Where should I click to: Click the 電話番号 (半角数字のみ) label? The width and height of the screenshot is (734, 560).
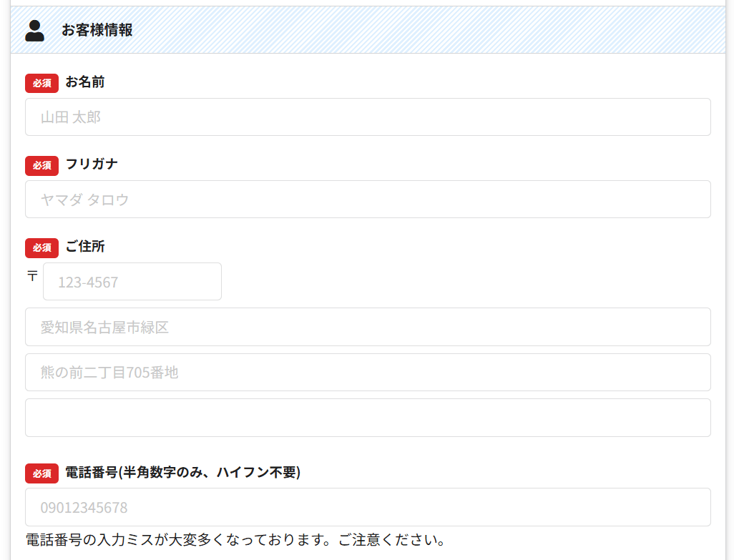pos(182,473)
